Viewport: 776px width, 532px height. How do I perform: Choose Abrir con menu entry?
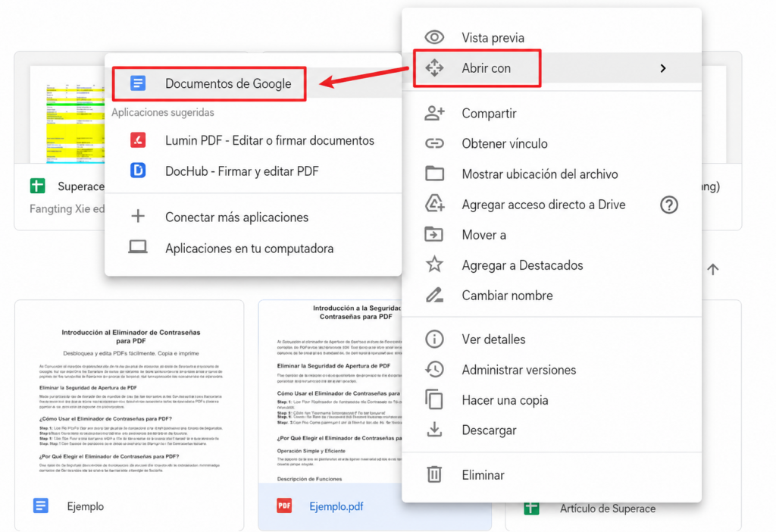tap(552, 67)
